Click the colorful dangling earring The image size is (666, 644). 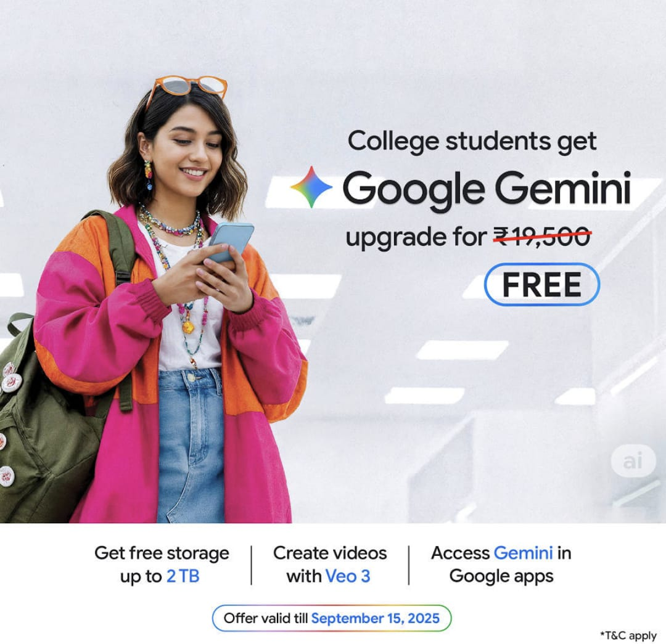(148, 174)
